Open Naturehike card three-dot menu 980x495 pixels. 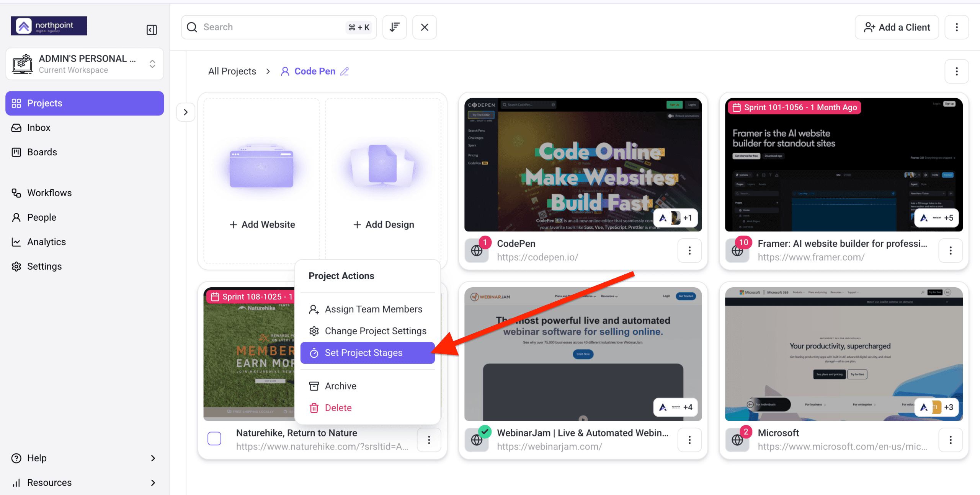point(429,440)
